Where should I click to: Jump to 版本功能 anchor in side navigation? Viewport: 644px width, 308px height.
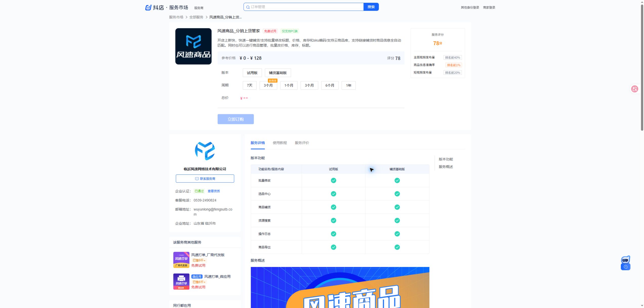pos(446,159)
